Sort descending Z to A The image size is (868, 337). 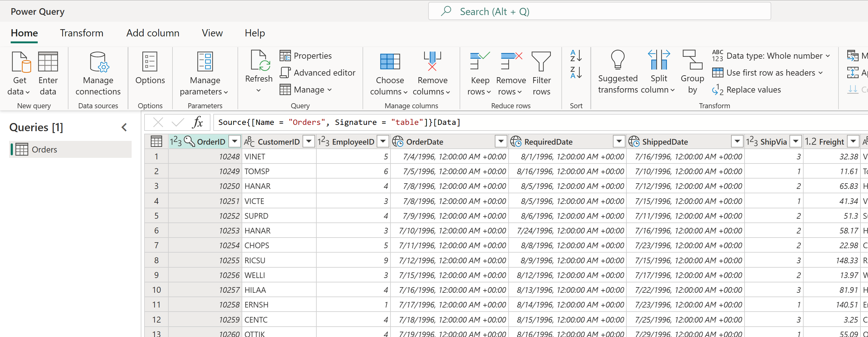coord(576,72)
